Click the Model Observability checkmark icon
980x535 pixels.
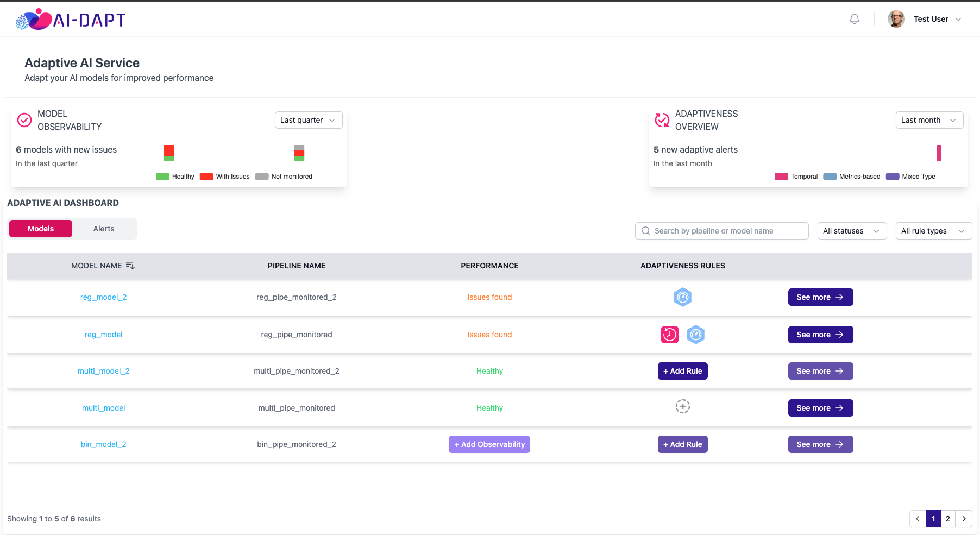pos(24,120)
